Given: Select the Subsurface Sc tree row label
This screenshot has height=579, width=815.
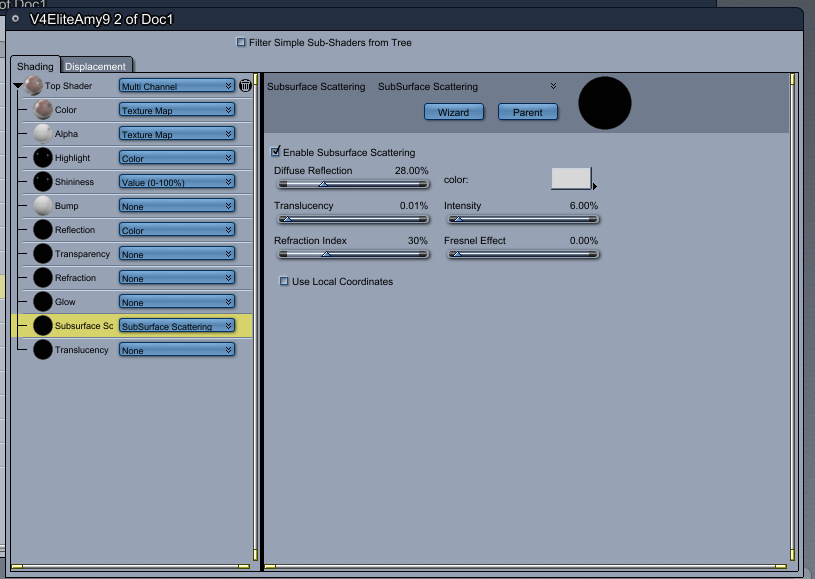Looking at the screenshot, I should click(84, 325).
